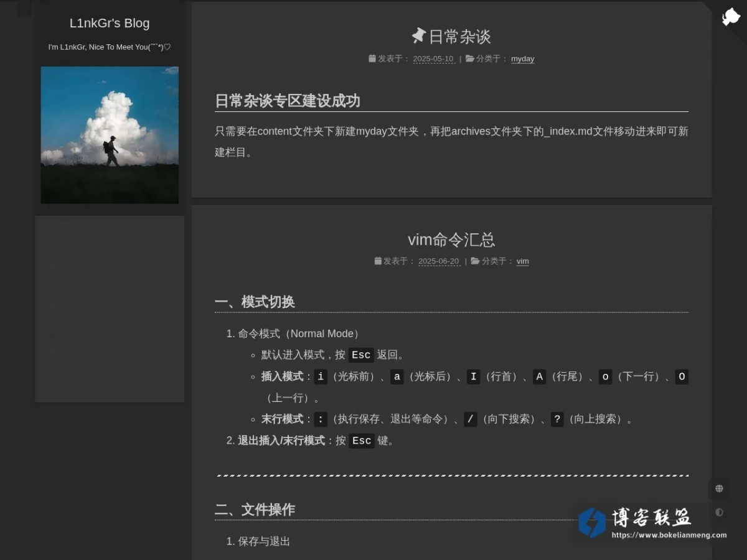Click the folder icon before vim category
This screenshot has height=560, width=747.
tap(475, 261)
